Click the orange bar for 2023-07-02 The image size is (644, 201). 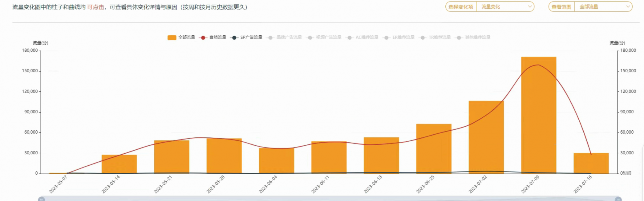tap(486, 137)
